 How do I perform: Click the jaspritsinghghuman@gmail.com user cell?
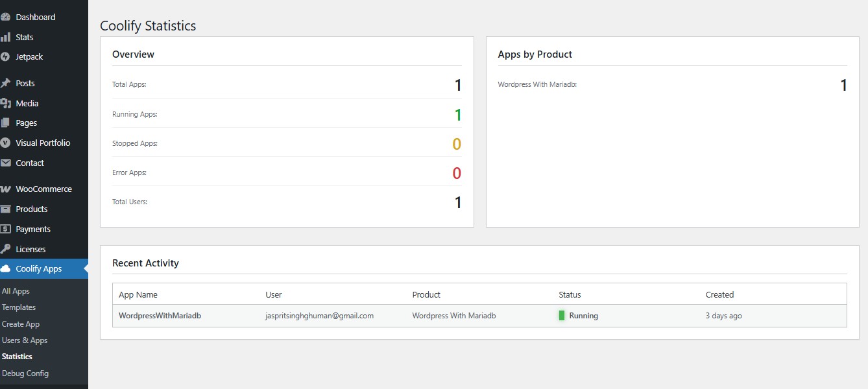pyautogui.click(x=320, y=316)
